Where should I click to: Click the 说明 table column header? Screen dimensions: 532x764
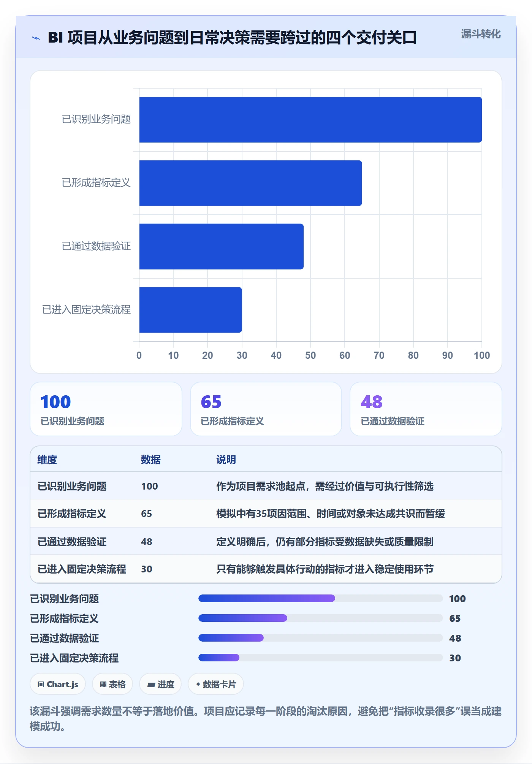pos(226,460)
